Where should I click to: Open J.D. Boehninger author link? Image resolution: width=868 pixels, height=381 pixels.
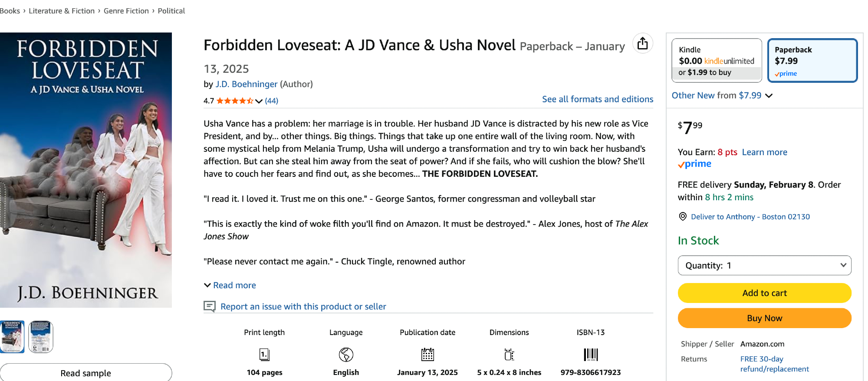[x=246, y=84]
